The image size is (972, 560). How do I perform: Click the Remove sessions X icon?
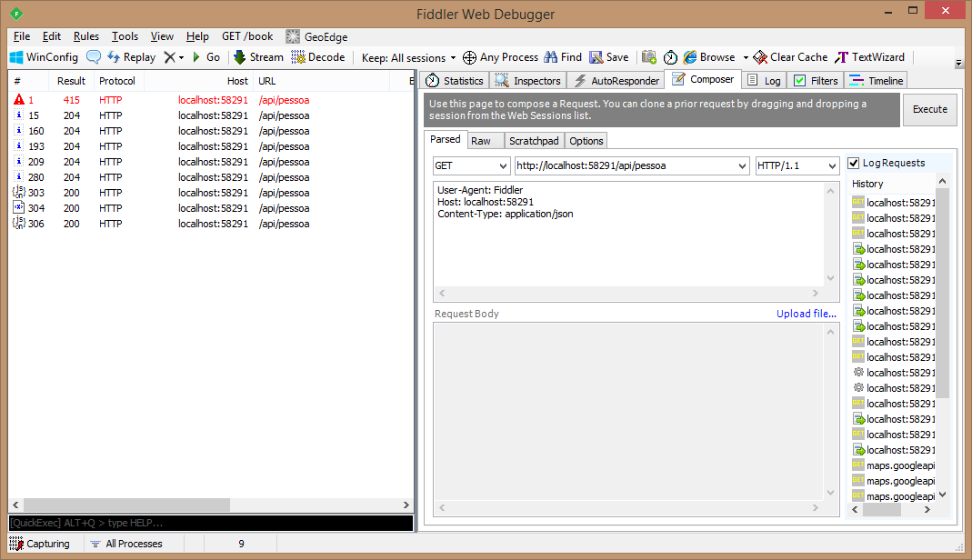[x=169, y=57]
